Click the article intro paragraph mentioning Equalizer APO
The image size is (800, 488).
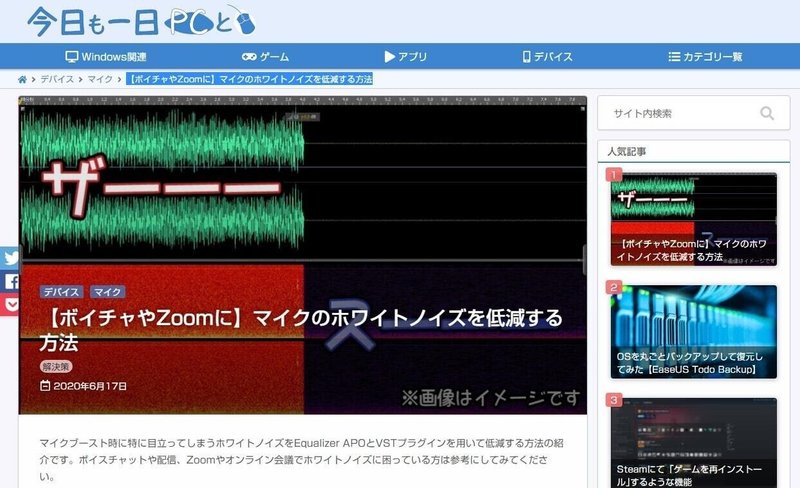coord(302,459)
